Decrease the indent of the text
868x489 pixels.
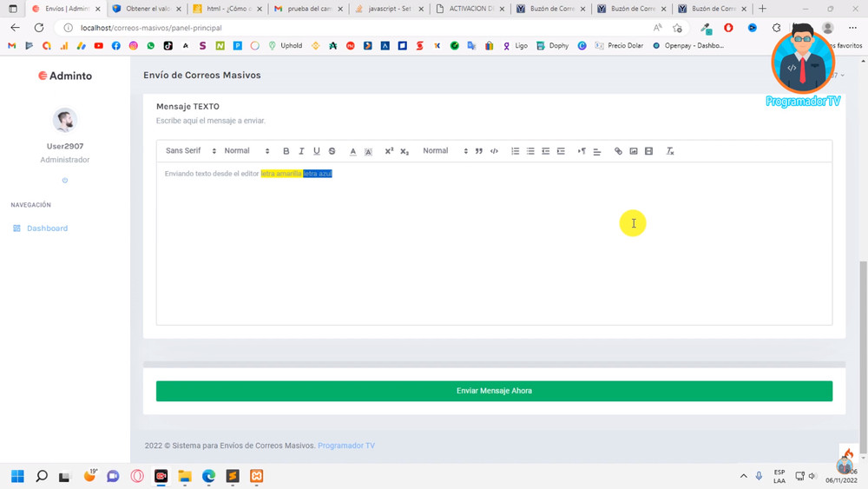[x=546, y=151]
